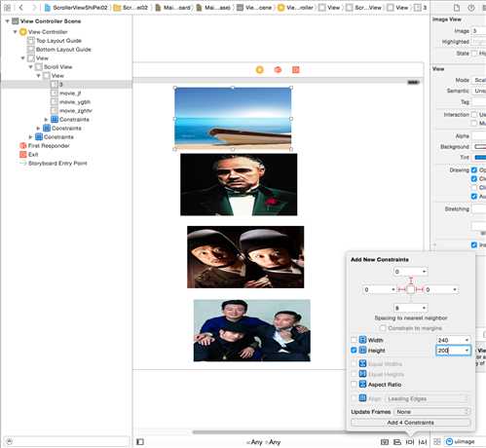
Task: Toggle the first Interaction checkbox
Action: pyautogui.click(x=474, y=115)
